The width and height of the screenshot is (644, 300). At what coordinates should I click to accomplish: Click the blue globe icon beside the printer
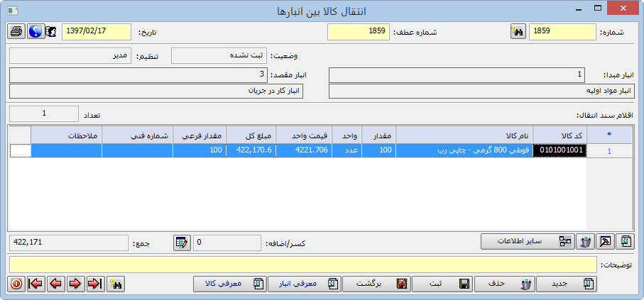point(36,32)
